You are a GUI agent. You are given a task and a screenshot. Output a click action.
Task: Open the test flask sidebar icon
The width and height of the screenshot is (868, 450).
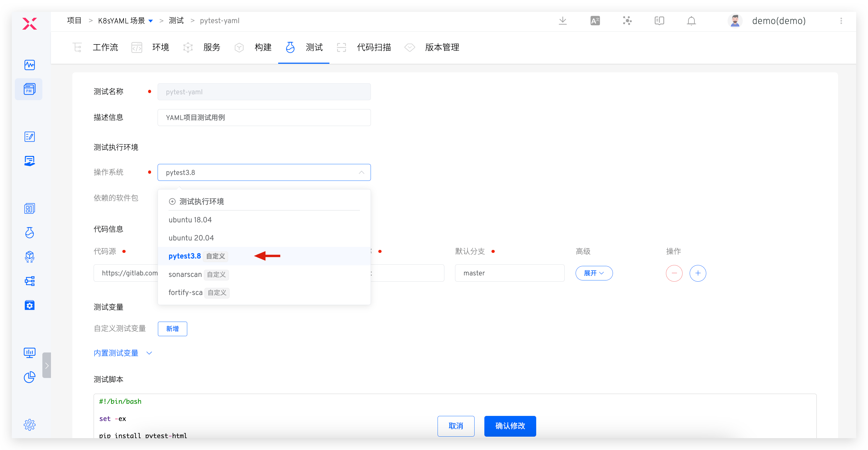[x=29, y=233]
